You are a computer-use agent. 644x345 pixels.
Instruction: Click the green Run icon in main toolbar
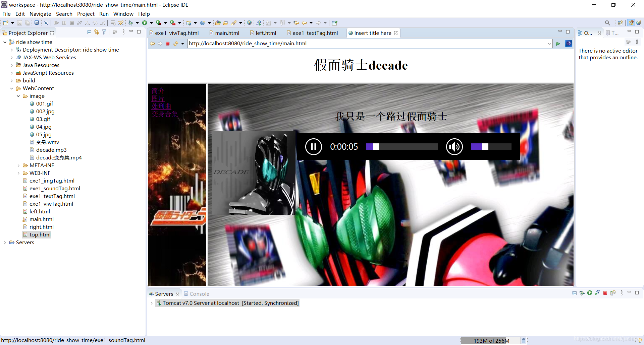145,23
